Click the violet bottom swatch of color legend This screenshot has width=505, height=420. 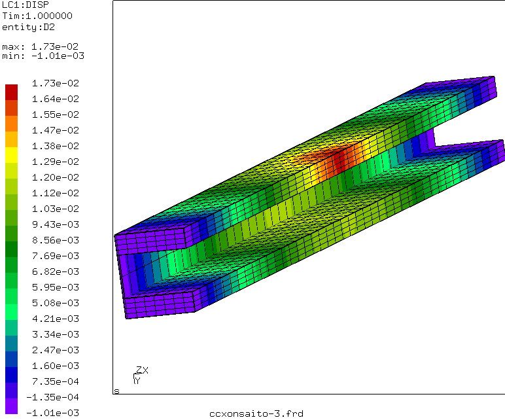(11, 406)
